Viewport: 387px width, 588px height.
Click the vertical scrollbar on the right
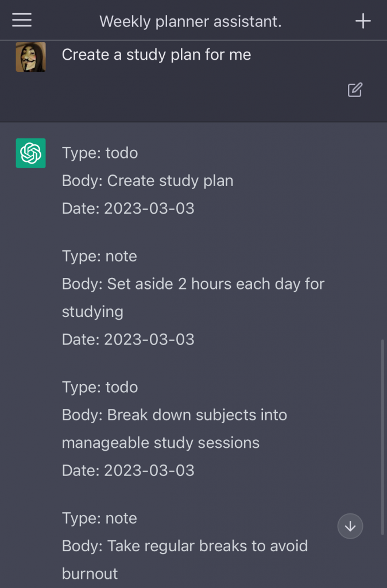click(382, 437)
